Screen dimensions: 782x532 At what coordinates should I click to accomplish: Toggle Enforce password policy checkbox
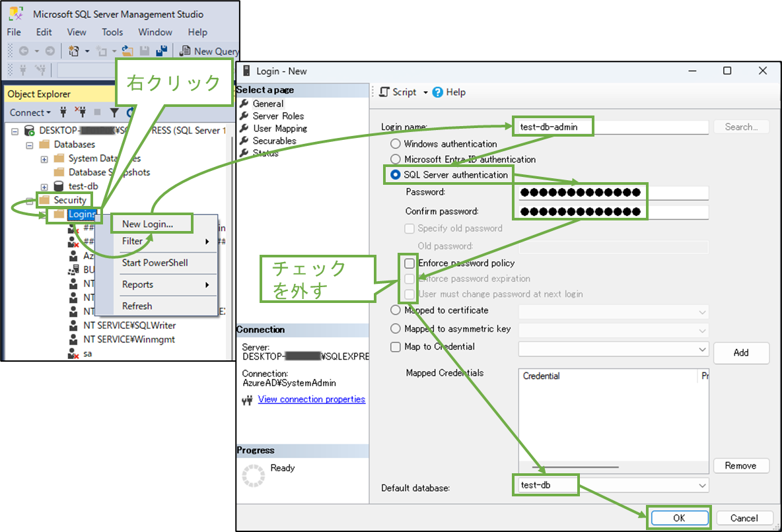pyautogui.click(x=409, y=263)
